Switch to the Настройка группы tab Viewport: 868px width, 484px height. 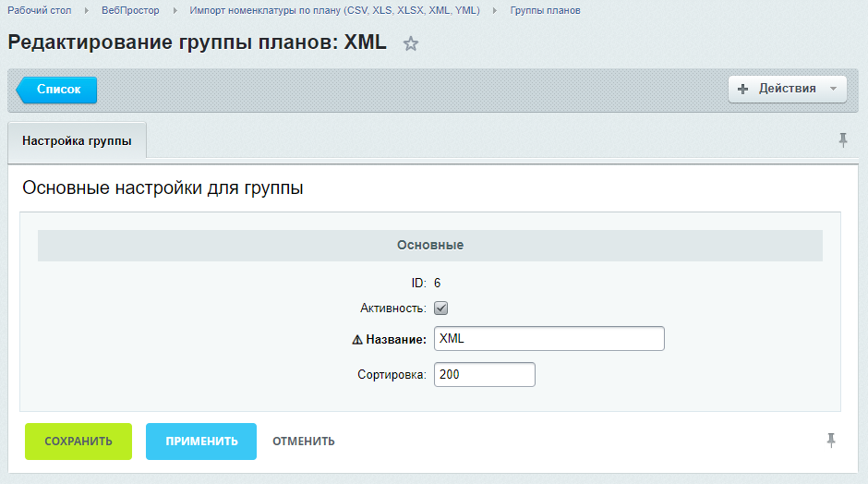tap(77, 140)
